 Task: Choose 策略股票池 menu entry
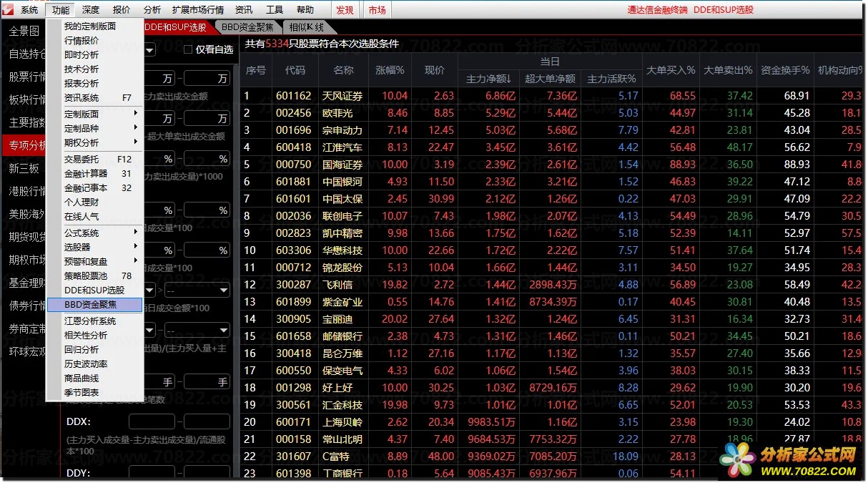pos(94,275)
